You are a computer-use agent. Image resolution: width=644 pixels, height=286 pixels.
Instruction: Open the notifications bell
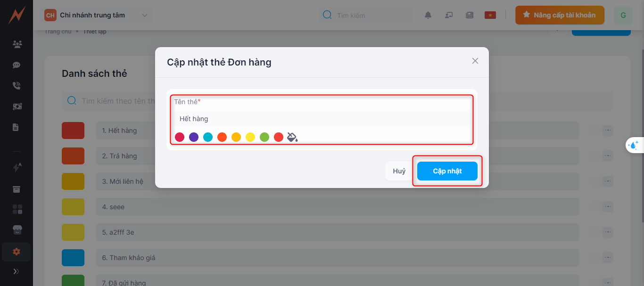coord(428,15)
